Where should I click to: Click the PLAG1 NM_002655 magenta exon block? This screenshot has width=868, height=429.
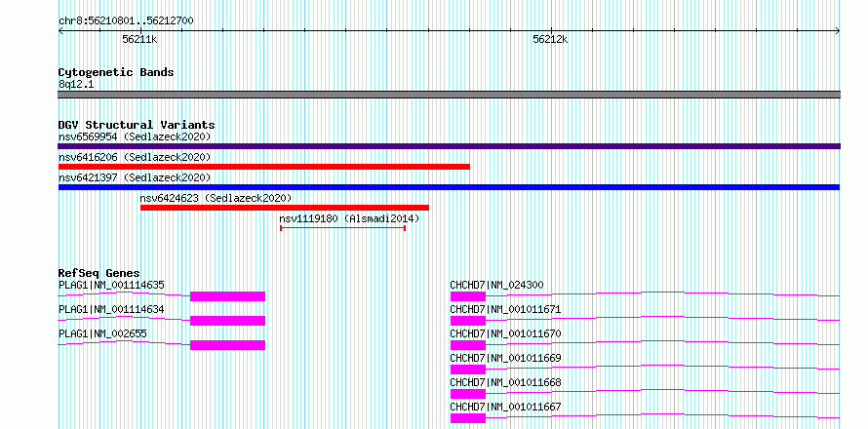pos(227,345)
